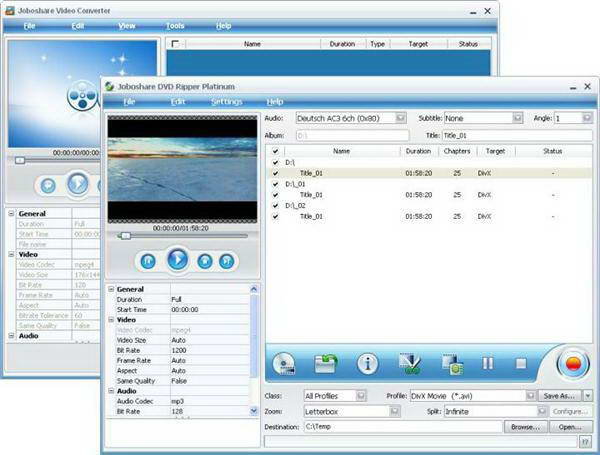The width and height of the screenshot is (600, 455).
Task: Open Tools menu in Video Converter
Action: click(x=175, y=25)
